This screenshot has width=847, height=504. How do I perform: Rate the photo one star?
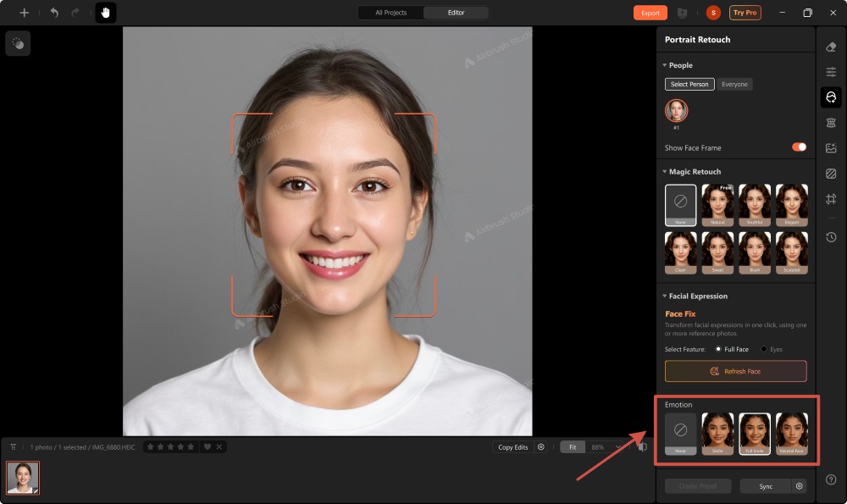pos(150,446)
